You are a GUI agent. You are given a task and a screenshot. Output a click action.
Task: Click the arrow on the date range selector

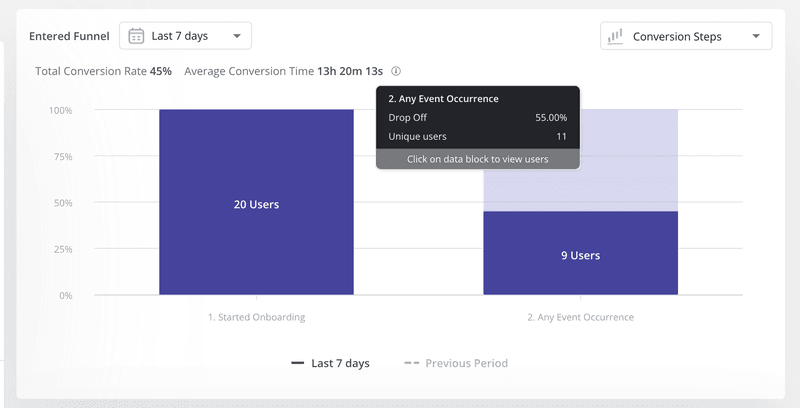(236, 37)
